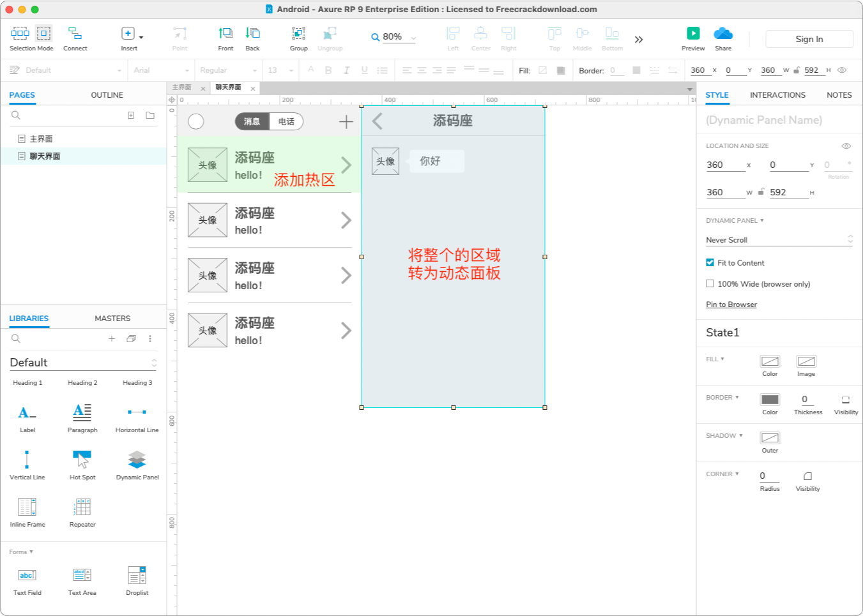The height and width of the screenshot is (616, 863).
Task: Switch to the Outline tab
Action: (x=107, y=94)
